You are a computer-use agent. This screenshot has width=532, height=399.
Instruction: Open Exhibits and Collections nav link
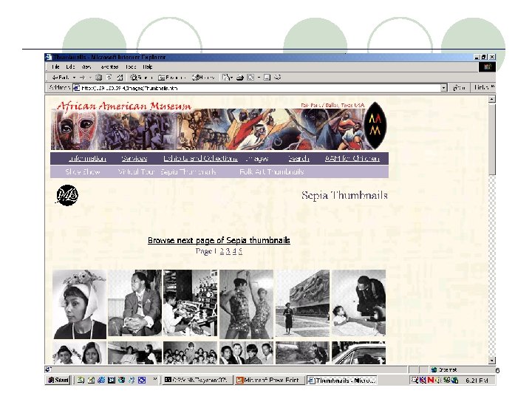click(200, 158)
